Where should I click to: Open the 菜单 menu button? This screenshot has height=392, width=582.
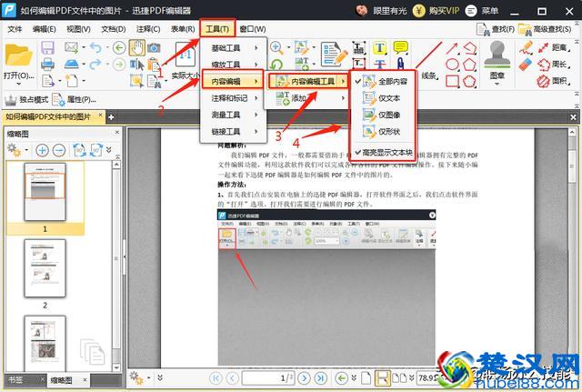pos(482,10)
